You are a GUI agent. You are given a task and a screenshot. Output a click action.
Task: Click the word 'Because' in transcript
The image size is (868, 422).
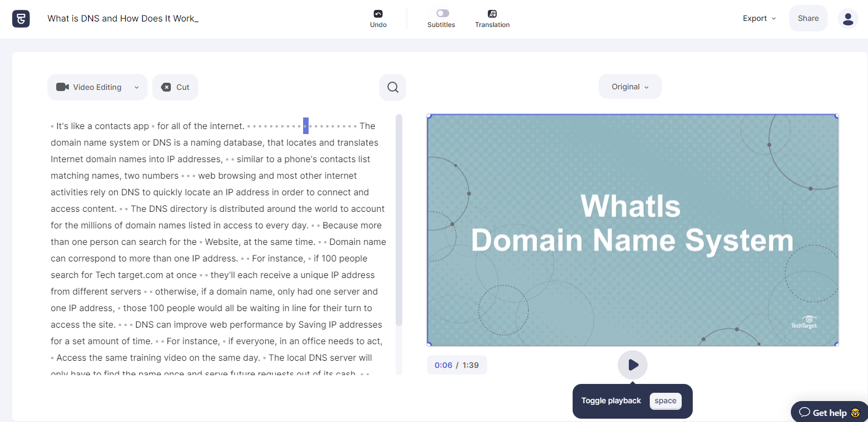click(341, 226)
